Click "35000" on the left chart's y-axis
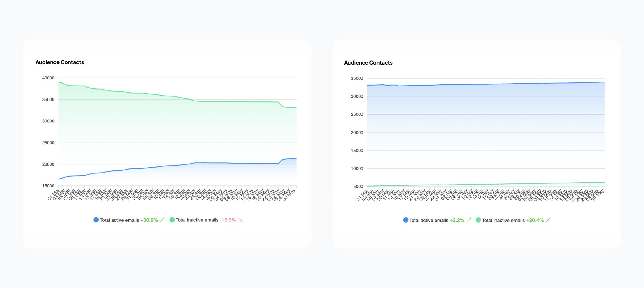Screen dimensions: 644x288 (x=48, y=100)
